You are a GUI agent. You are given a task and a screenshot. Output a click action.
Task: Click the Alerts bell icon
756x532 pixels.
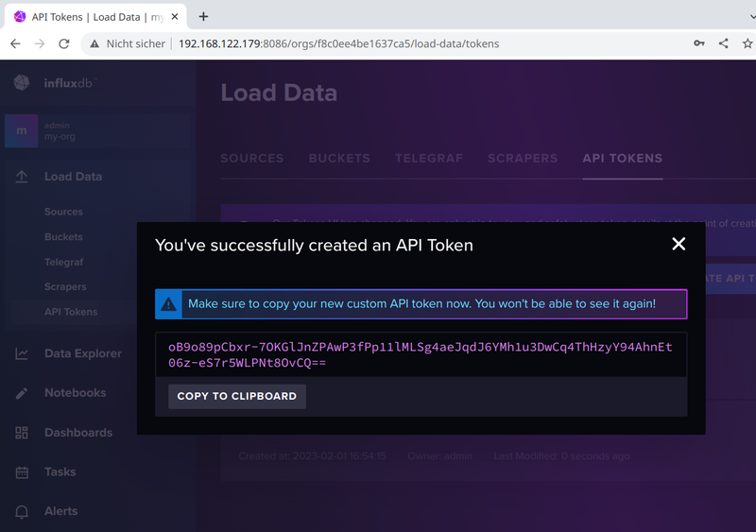pyautogui.click(x=22, y=512)
